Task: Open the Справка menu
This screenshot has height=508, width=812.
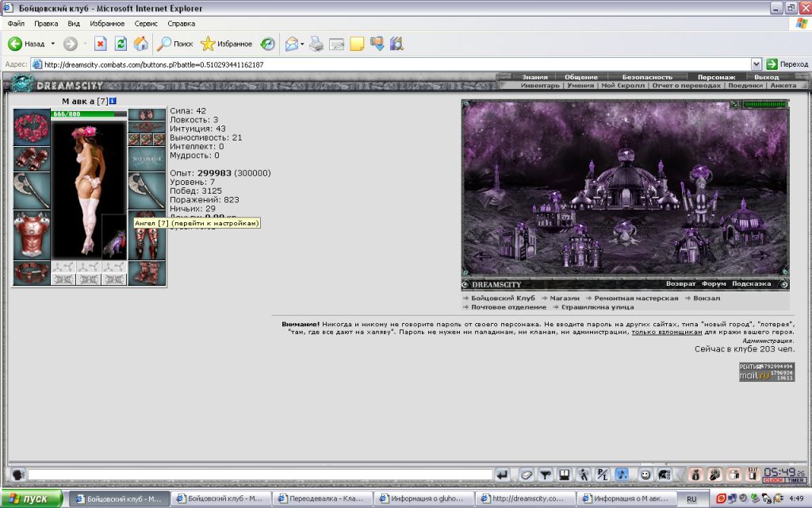Action: [182, 23]
